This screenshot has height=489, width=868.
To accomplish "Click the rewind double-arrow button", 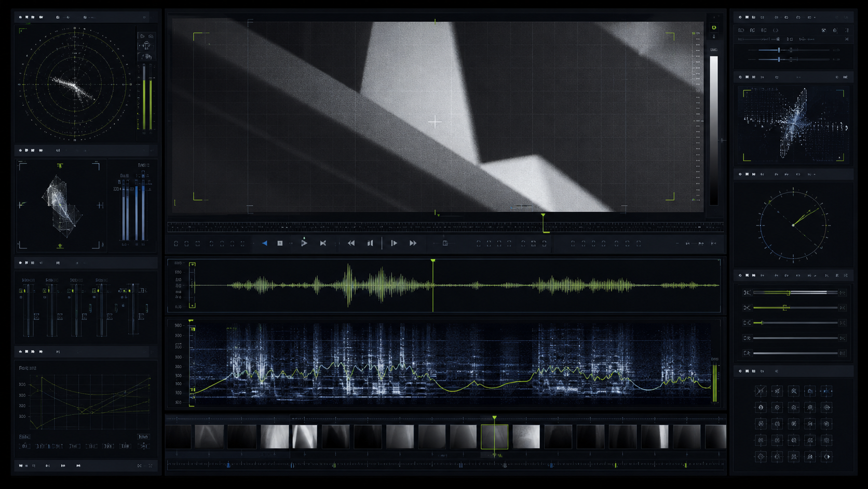I will pyautogui.click(x=351, y=243).
